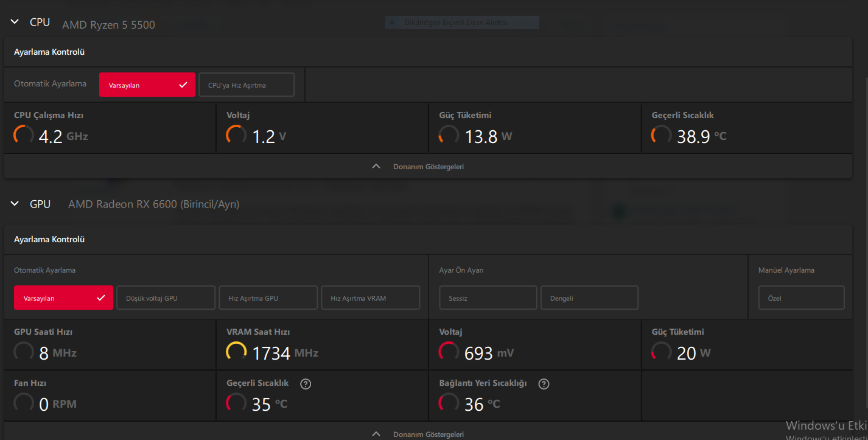Click the Manüel Ayarlama heading
Viewport: 868px width, 440px height.
(x=786, y=270)
